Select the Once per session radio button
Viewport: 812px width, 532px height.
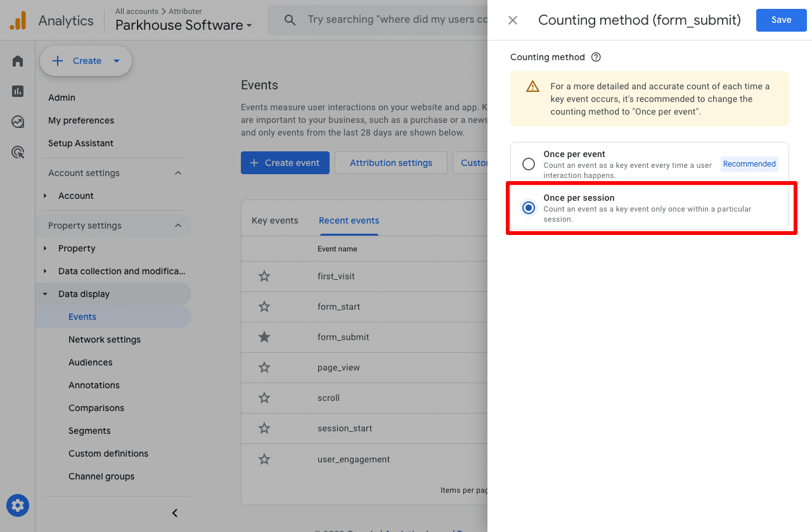pyautogui.click(x=528, y=207)
